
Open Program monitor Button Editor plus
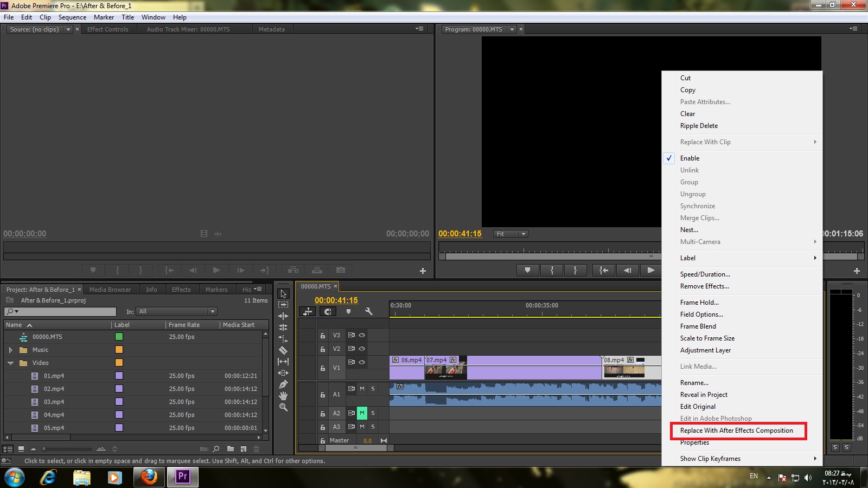point(857,271)
